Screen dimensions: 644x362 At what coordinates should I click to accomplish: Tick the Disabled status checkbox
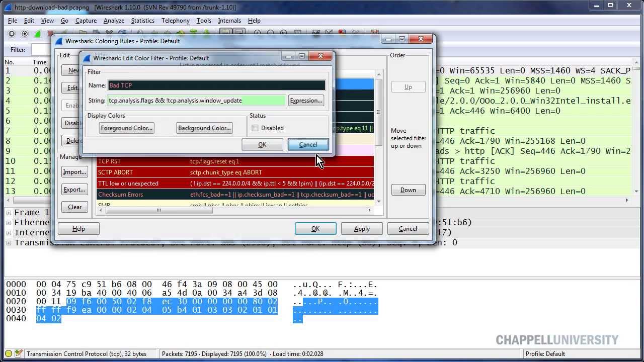click(255, 128)
